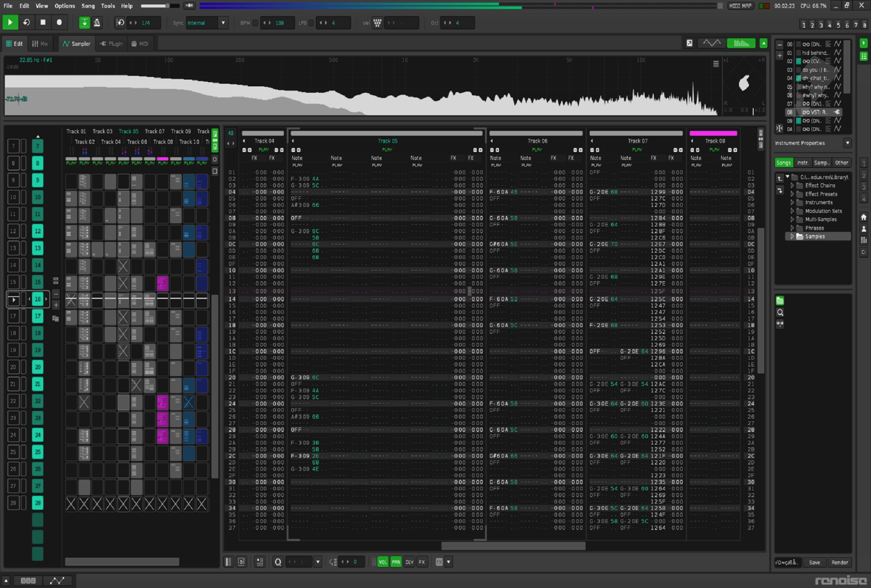Toggle the VOL column button
This screenshot has height=588, width=871.
coord(383,562)
